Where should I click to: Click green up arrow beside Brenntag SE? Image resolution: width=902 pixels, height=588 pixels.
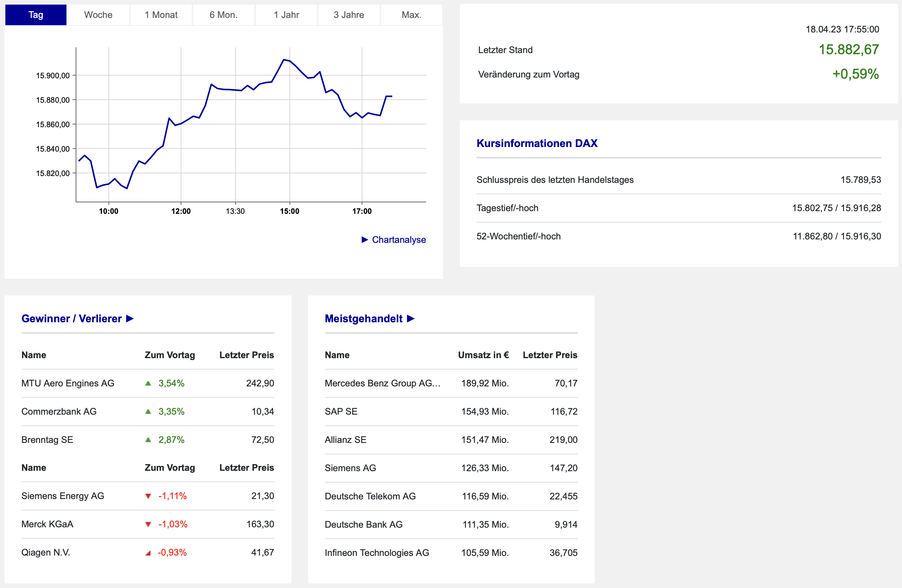tap(148, 440)
